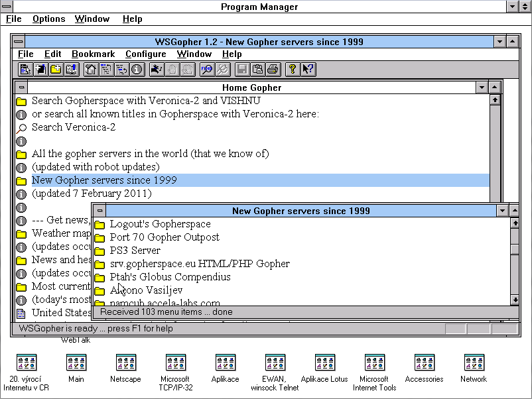The width and height of the screenshot is (532, 399).
Task: Click scroll-down arrow in New Gopher servers list
Action: tap(515, 300)
